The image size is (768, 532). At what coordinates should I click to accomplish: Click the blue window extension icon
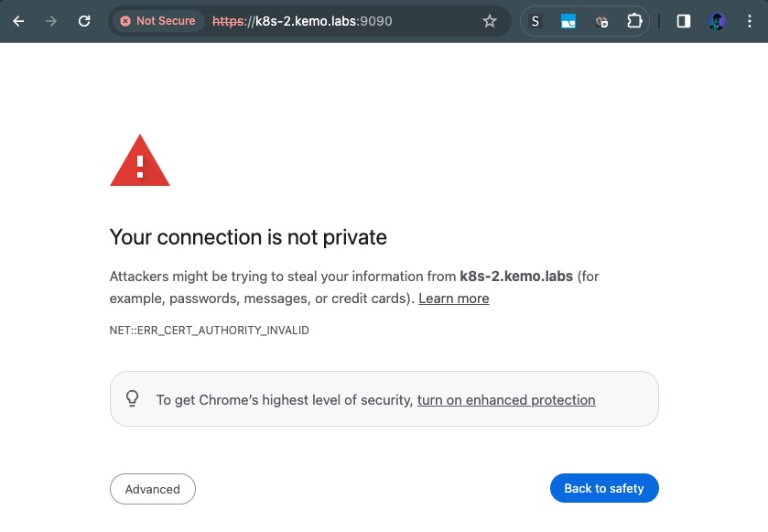click(x=568, y=21)
